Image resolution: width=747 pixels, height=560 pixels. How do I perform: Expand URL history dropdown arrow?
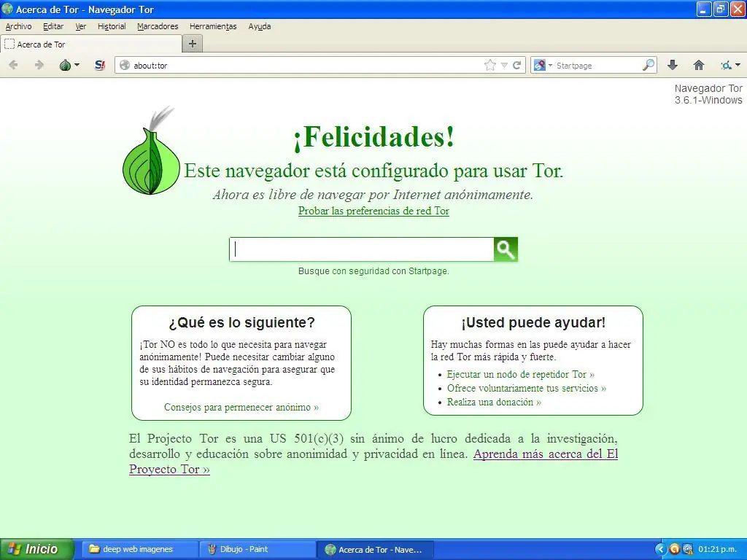click(504, 65)
